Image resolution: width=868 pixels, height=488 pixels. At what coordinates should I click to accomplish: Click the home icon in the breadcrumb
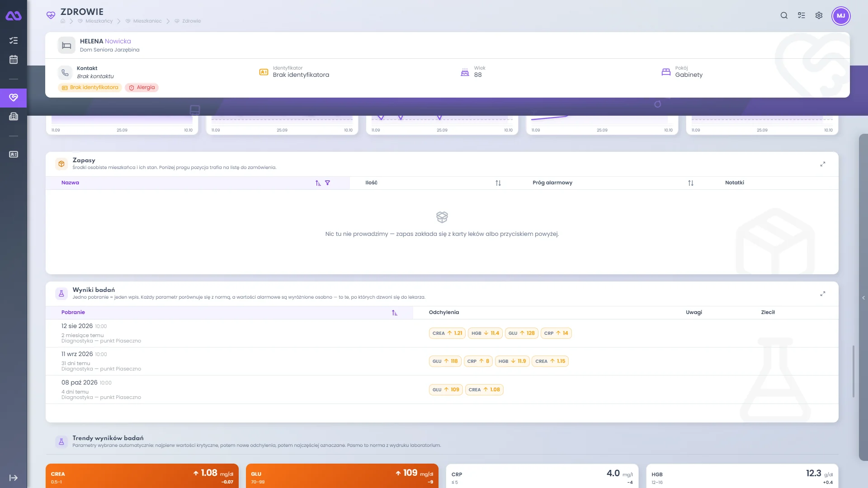(63, 21)
